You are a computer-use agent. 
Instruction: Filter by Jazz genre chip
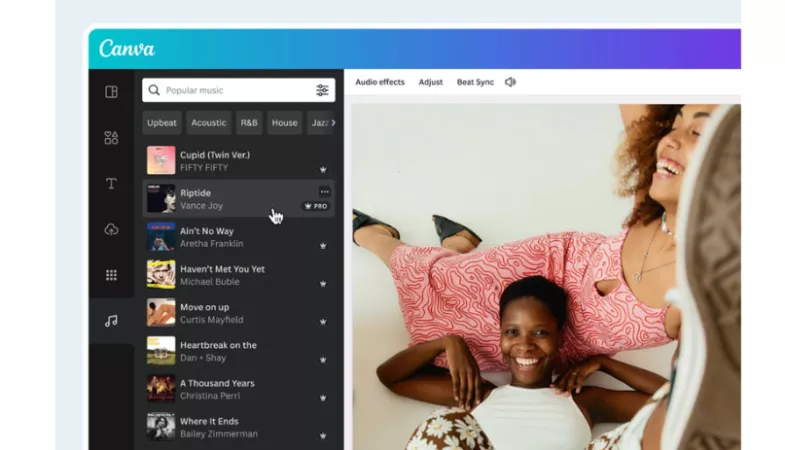[x=320, y=123]
